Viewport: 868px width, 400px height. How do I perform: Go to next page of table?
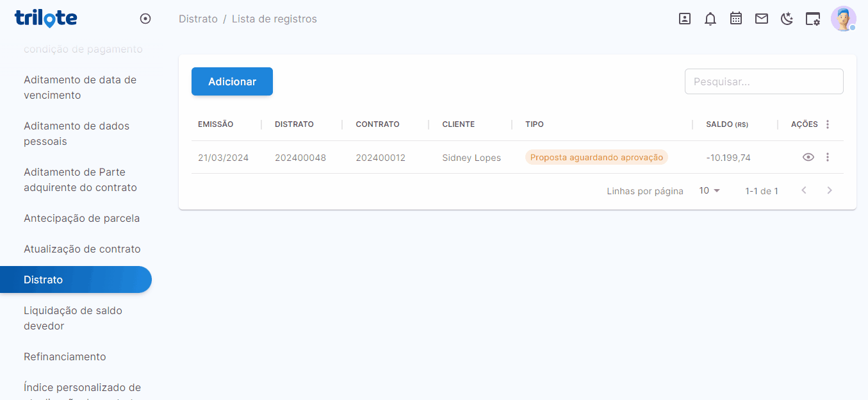pyautogui.click(x=830, y=190)
